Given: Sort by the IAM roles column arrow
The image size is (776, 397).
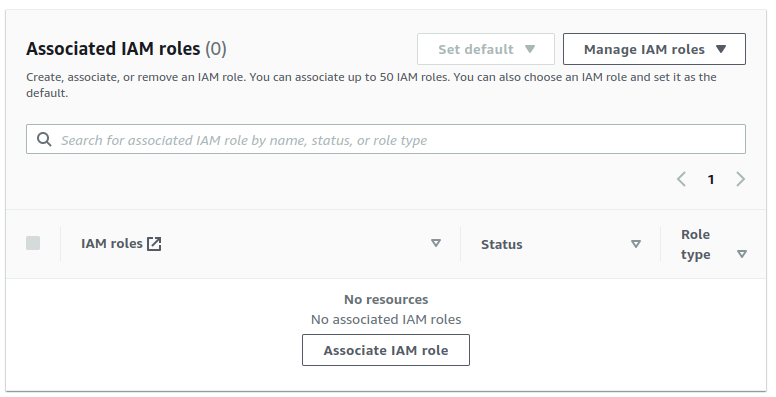Looking at the screenshot, I should pos(436,243).
